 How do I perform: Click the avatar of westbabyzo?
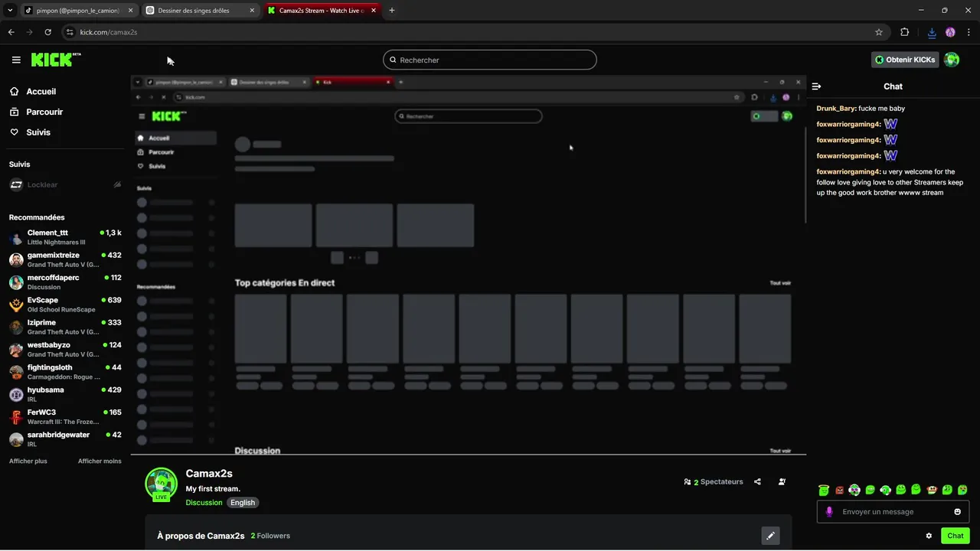pyautogui.click(x=16, y=350)
